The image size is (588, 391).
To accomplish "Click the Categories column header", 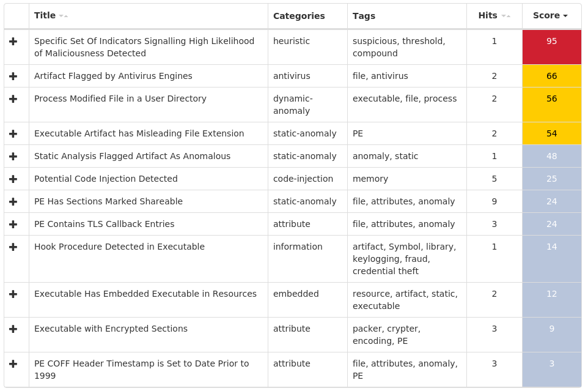I will point(299,16).
